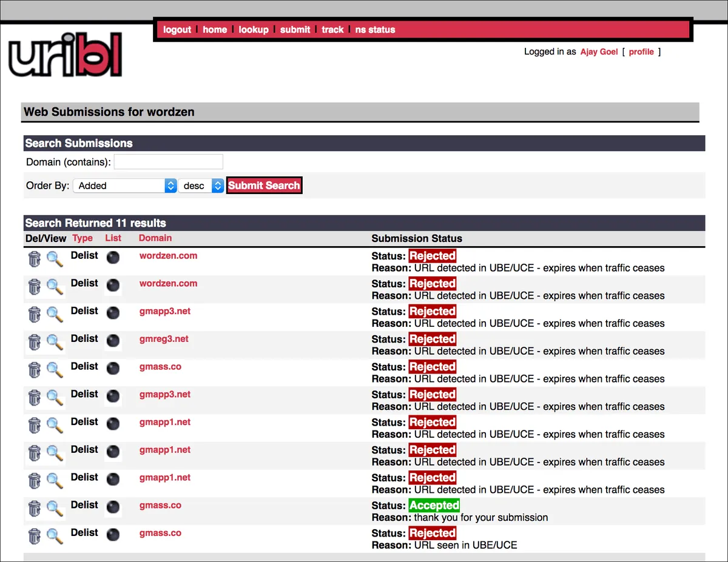Screen dimensions: 728x562
Task: Trash gmapp3.net row directly above gmreg3.net
Action: (x=35, y=315)
